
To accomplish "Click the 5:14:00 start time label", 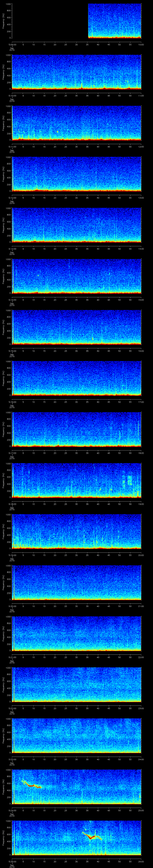I will point(12,300).
